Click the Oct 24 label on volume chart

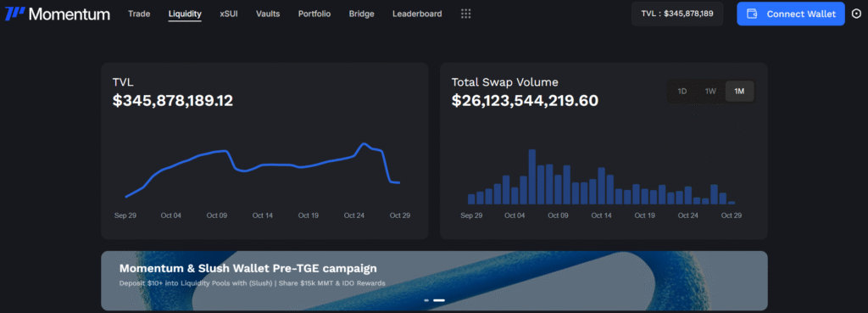point(688,215)
